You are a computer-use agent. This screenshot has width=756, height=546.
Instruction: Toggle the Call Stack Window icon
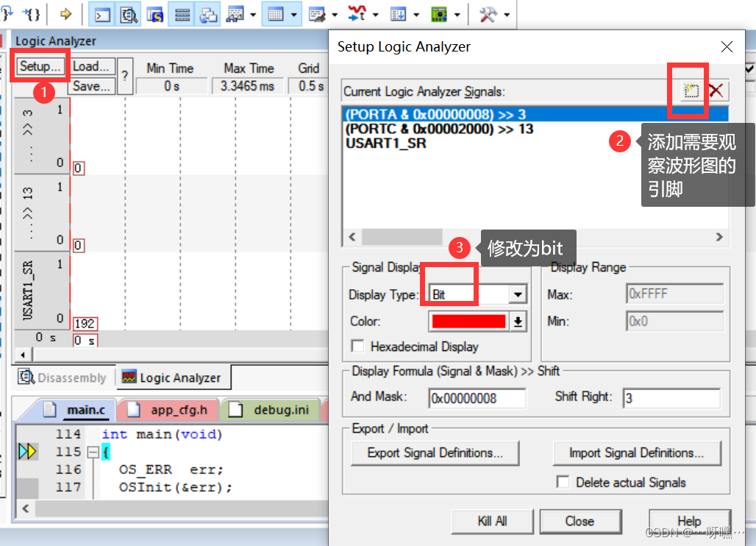(x=208, y=15)
